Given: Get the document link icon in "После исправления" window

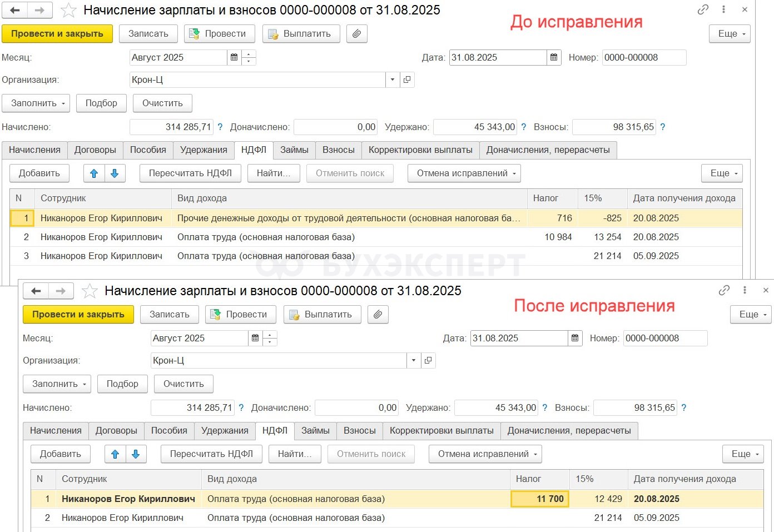Looking at the screenshot, I should click(x=724, y=290).
